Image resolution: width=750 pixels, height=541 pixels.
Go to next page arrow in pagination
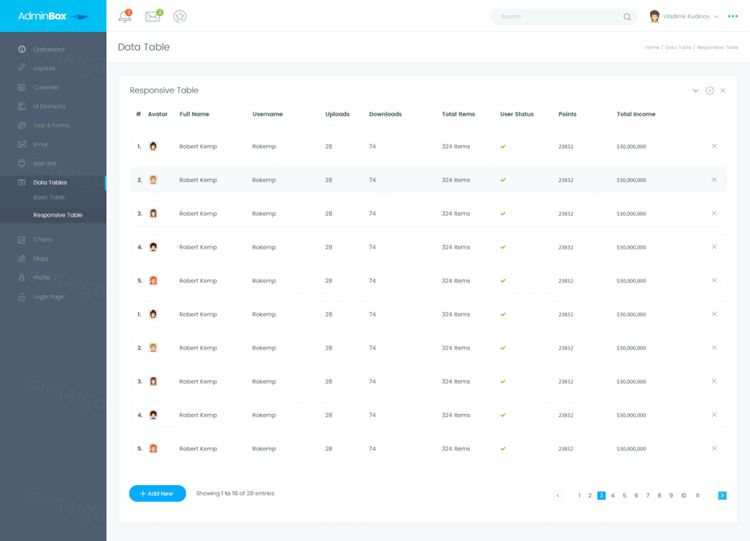[x=722, y=496]
